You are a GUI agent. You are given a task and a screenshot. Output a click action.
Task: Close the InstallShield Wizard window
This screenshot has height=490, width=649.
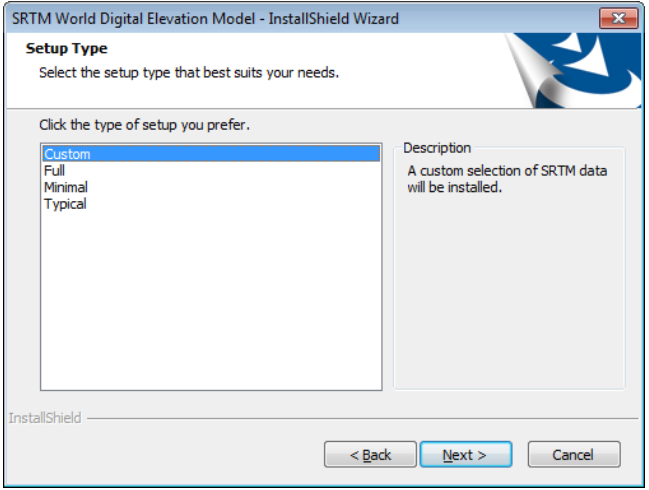click(619, 18)
